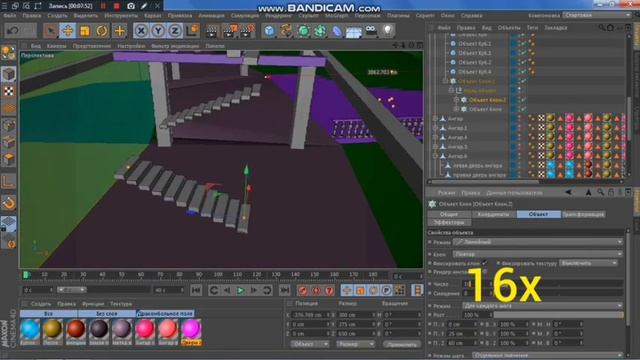Screen dimensions: 640x360
Task: Toggle the fix clone checkbox
Action: tap(484, 263)
